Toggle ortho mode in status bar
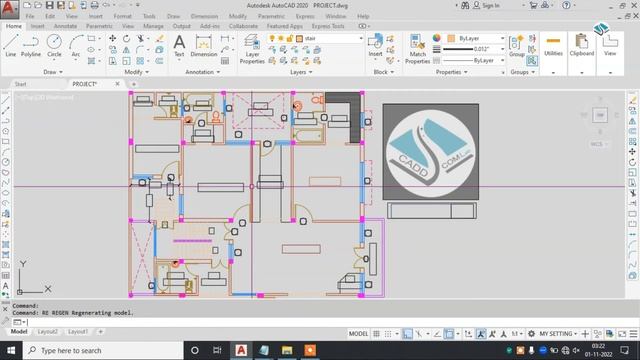 pyautogui.click(x=407, y=334)
